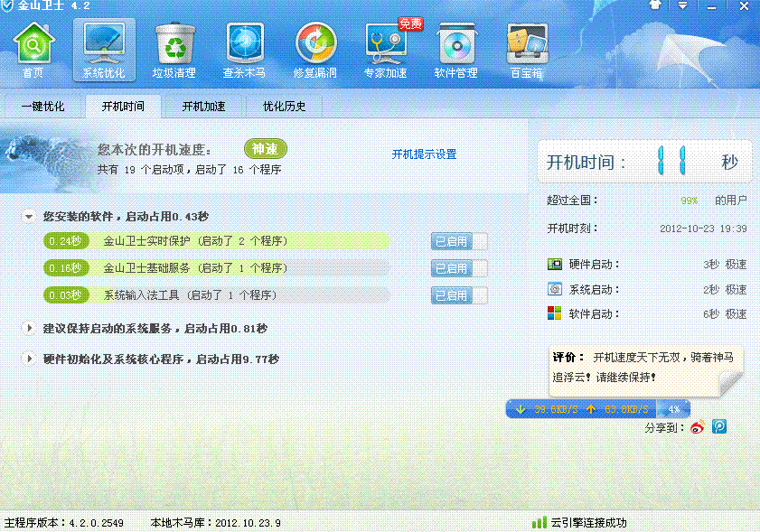Select the 开机时间 tab
The image size is (760, 532).
123,107
